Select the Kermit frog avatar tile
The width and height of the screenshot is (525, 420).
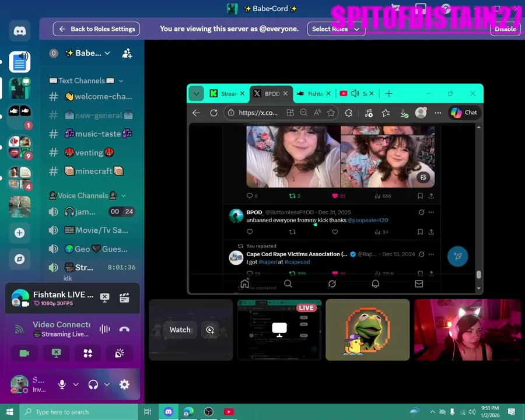click(367, 330)
